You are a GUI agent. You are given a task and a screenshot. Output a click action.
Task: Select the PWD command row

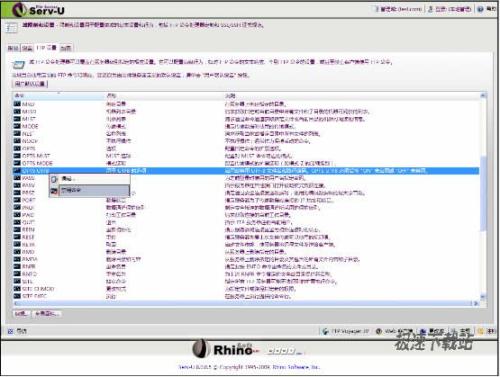(246, 214)
